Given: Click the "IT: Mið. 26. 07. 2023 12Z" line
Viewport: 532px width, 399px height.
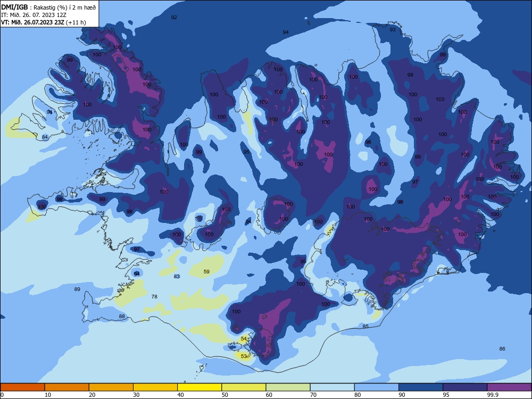Looking at the screenshot, I should pyautogui.click(x=34, y=15).
